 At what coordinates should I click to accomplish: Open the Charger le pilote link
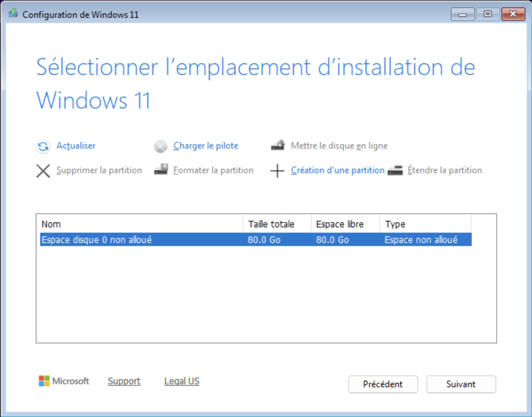(x=206, y=146)
